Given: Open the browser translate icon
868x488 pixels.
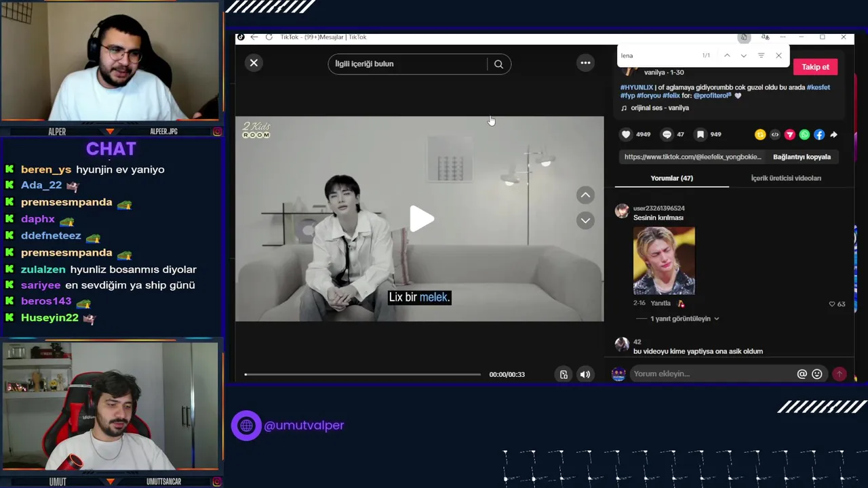Looking at the screenshot, I should (765, 37).
